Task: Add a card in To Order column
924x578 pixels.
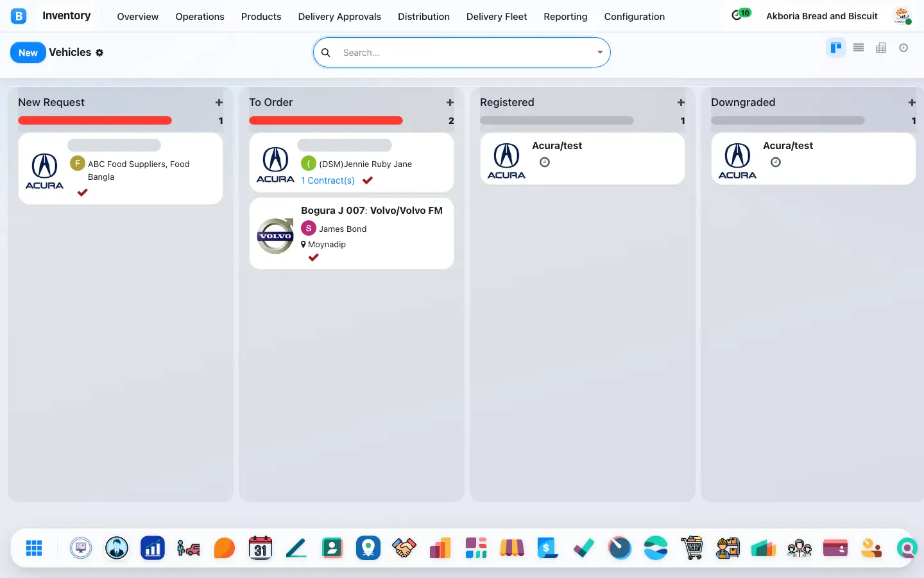Action: pos(450,103)
